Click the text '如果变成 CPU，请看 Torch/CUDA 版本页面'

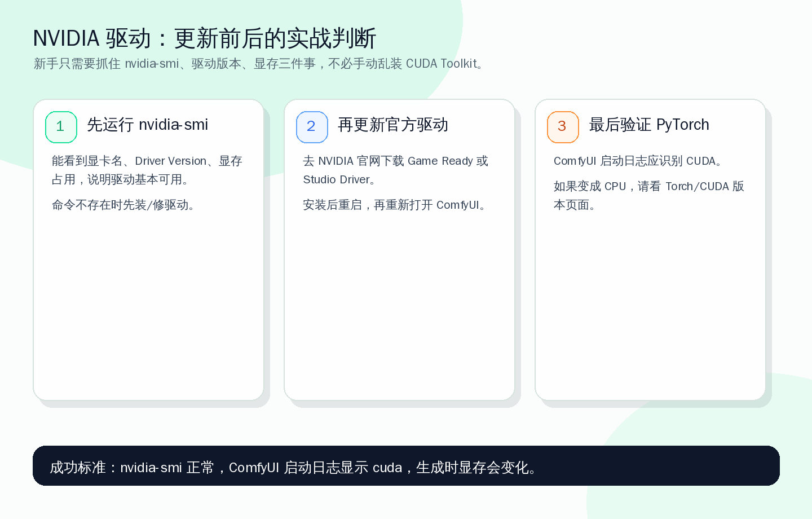pyautogui.click(x=649, y=195)
